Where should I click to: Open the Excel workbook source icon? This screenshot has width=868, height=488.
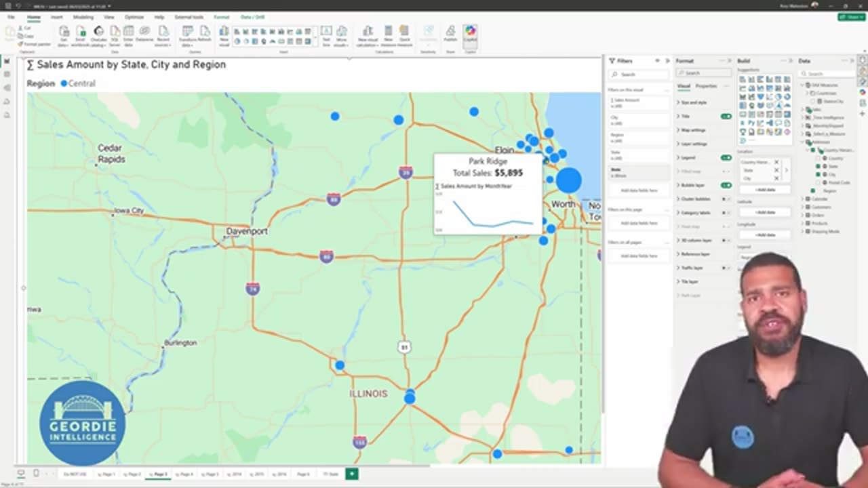point(81,35)
